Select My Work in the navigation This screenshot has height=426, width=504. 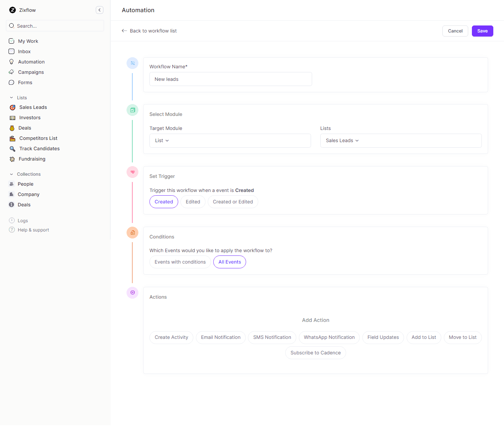tap(28, 41)
